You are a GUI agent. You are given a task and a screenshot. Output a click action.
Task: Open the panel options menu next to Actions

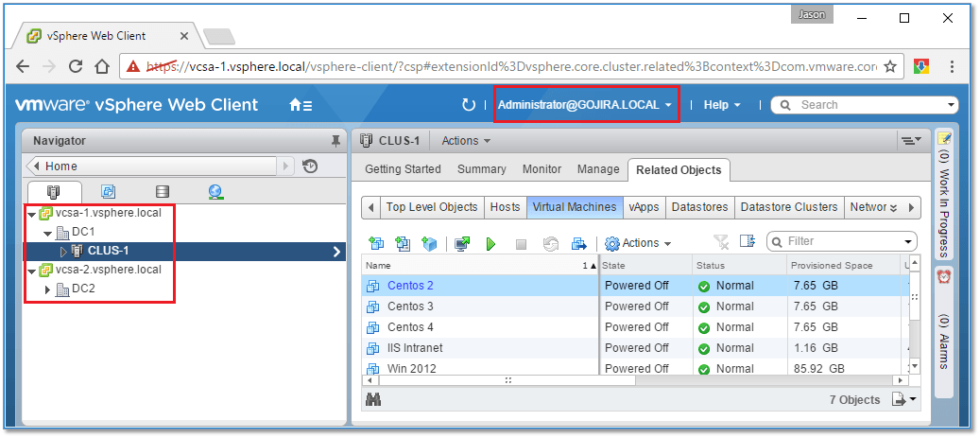pos(911,141)
